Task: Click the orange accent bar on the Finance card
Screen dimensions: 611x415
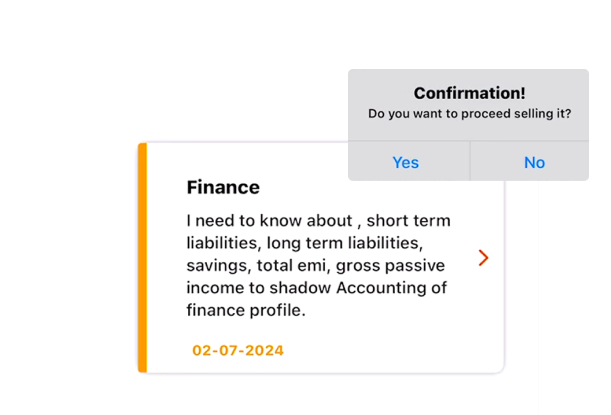Action: click(x=143, y=258)
